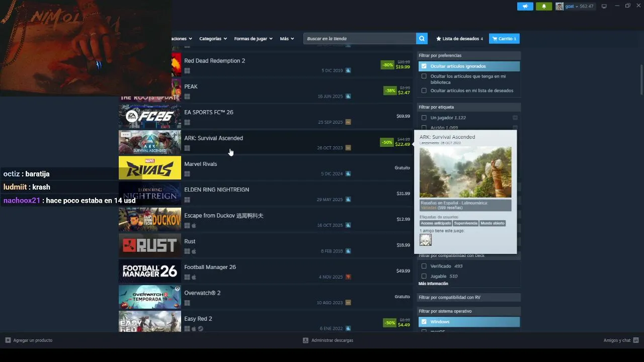Click the SteamOS platform icon under Easy Red 2
Viewport: 644px width, 362px height.
pyautogui.click(x=200, y=329)
